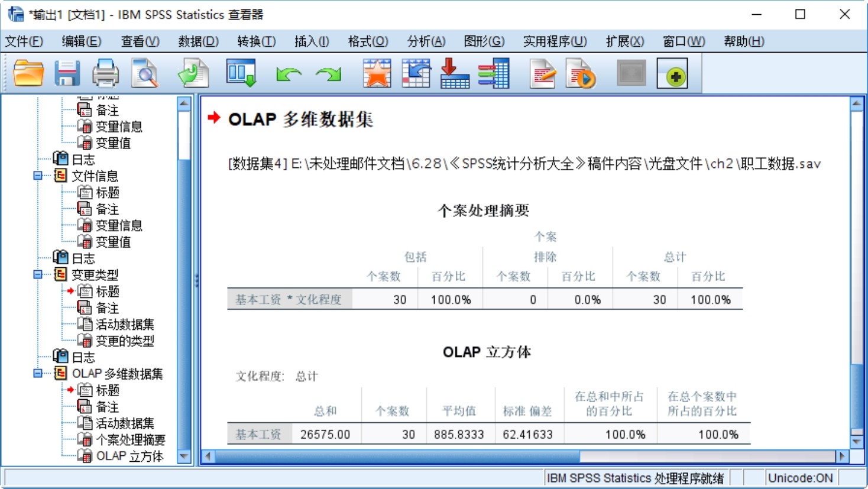This screenshot has width=868, height=489.
Task: Click output pane vertical scroll up arrow
Action: coord(857,104)
